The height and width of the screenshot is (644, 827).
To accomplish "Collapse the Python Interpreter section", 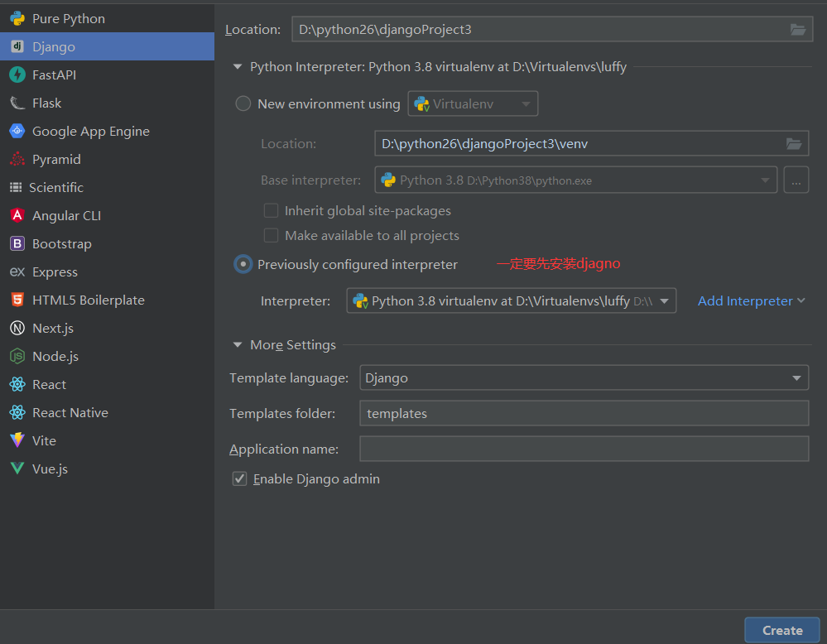I will 238,67.
